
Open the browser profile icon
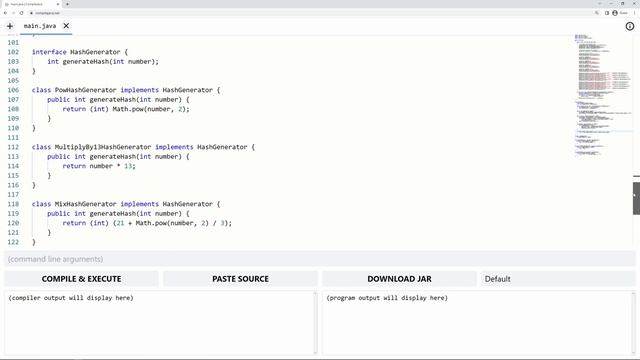(615, 13)
